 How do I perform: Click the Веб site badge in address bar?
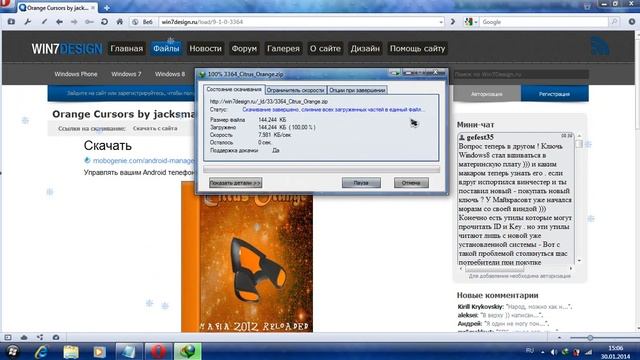tap(143, 22)
